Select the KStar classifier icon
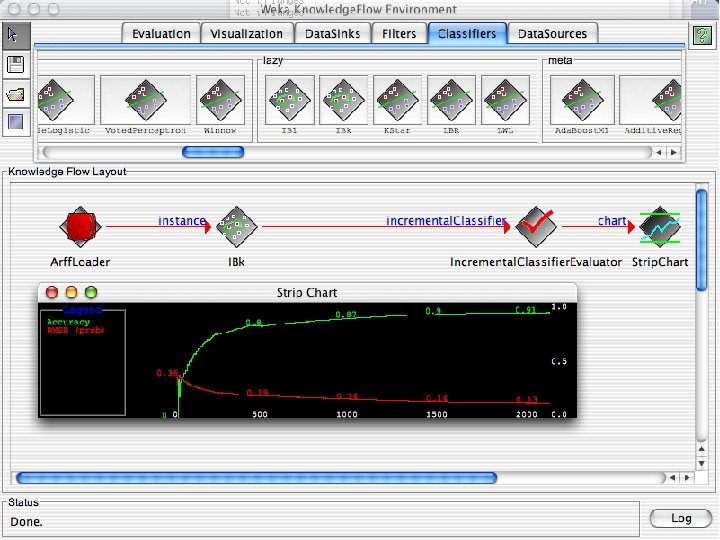The image size is (720, 540). [397, 100]
